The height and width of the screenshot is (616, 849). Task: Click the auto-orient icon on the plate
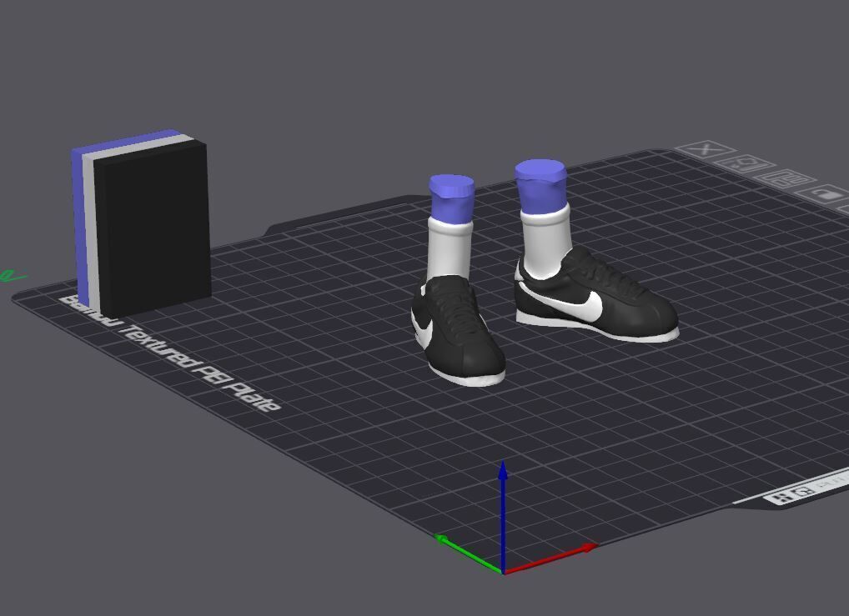tap(745, 163)
